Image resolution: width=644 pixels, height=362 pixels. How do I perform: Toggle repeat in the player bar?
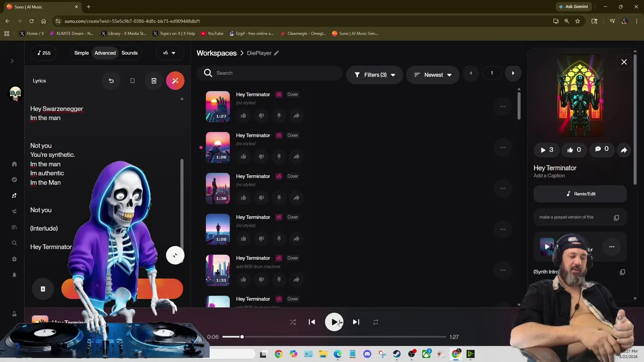point(375,322)
